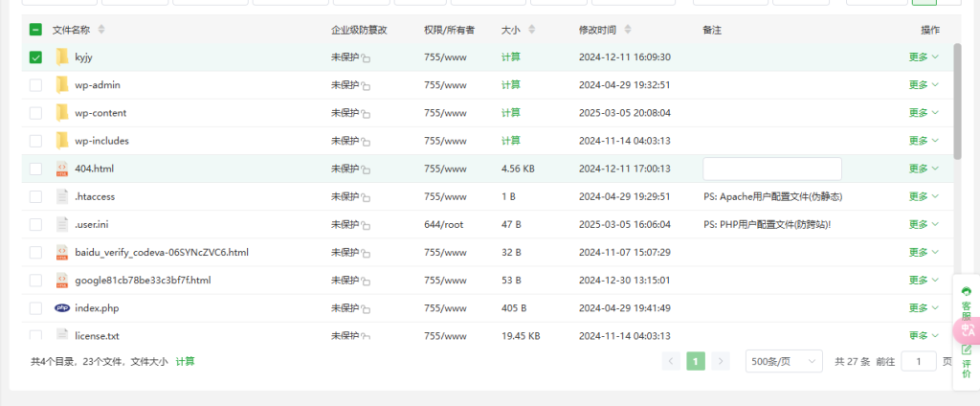
Task: Click 计算 next to total 文件大小 in the footer
Action: click(185, 361)
